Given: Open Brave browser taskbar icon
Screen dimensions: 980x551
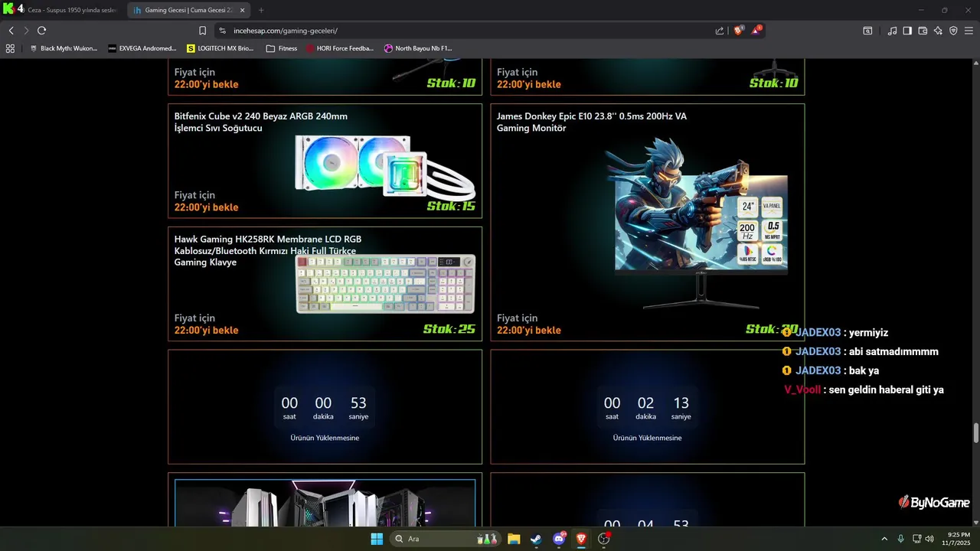Looking at the screenshot, I should pyautogui.click(x=581, y=539).
